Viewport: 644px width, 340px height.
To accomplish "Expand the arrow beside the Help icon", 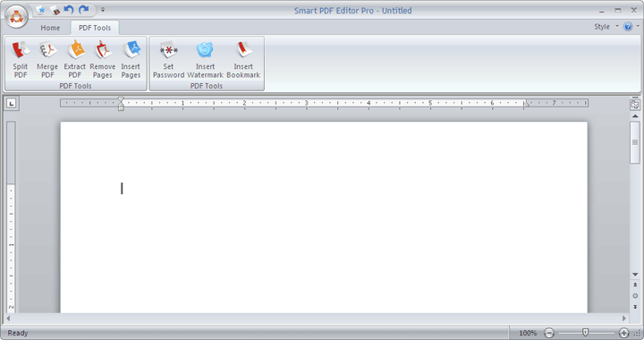I will coord(638,26).
